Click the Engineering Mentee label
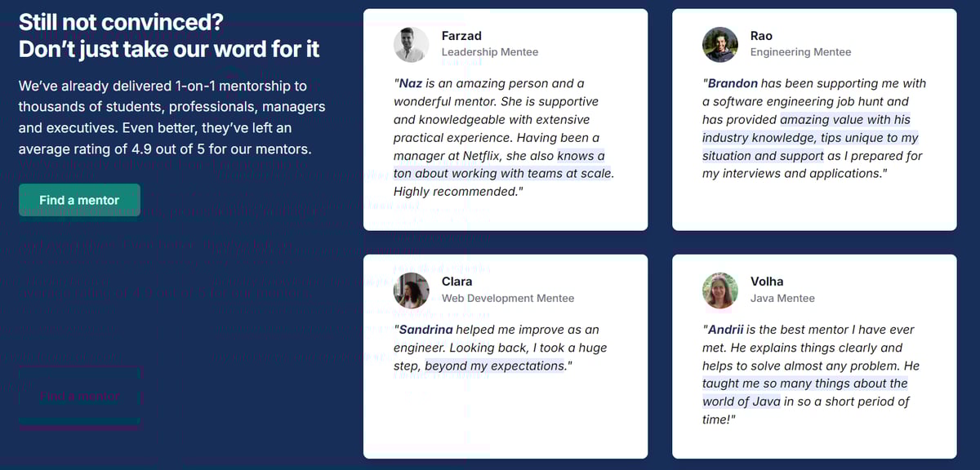 click(x=800, y=52)
